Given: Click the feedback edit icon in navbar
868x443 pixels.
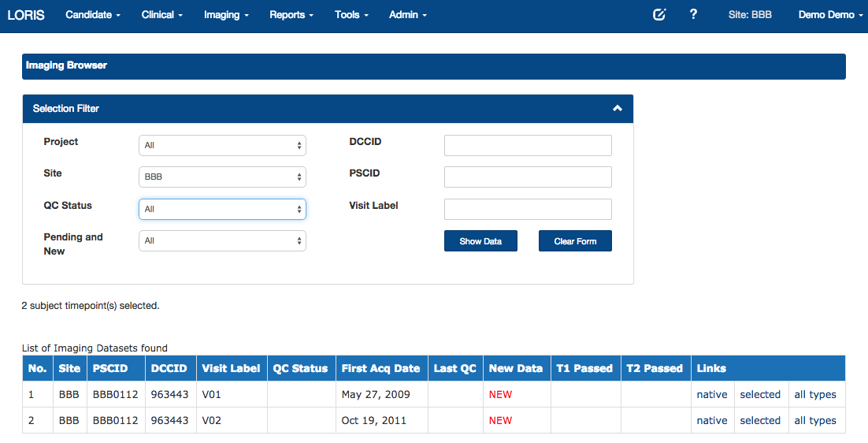Looking at the screenshot, I should click(659, 15).
